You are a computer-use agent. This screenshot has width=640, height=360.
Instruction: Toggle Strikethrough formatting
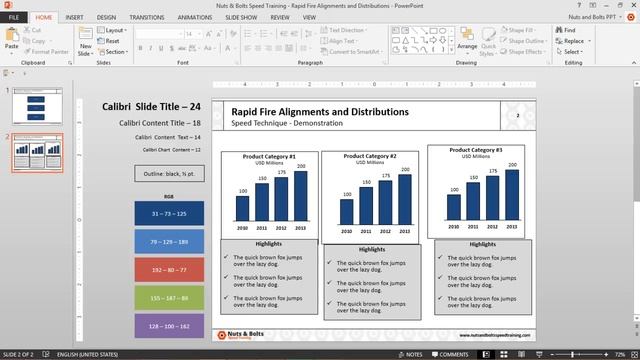point(182,48)
